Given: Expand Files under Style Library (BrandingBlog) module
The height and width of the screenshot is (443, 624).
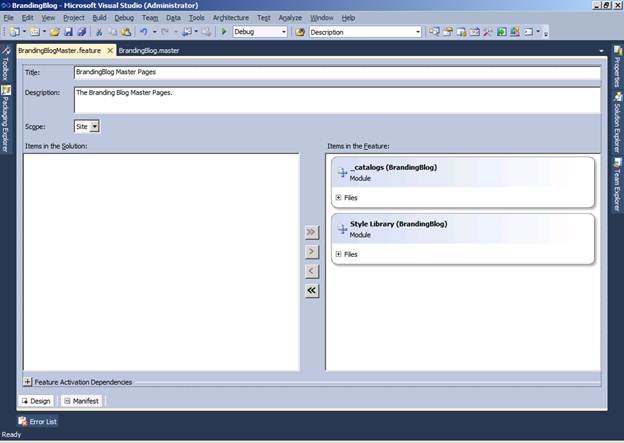Looking at the screenshot, I should pos(338,254).
